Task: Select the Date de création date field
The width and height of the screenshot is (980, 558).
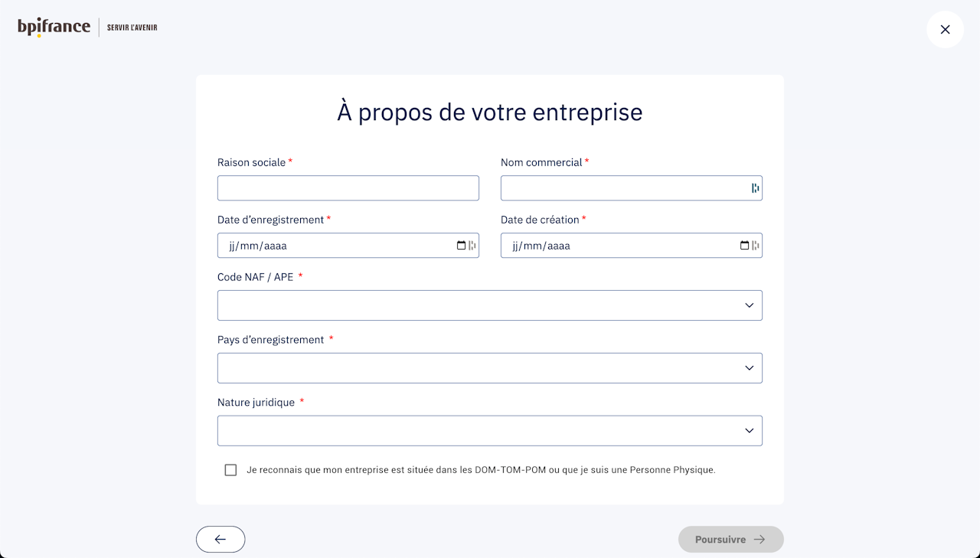Action: tap(620, 246)
